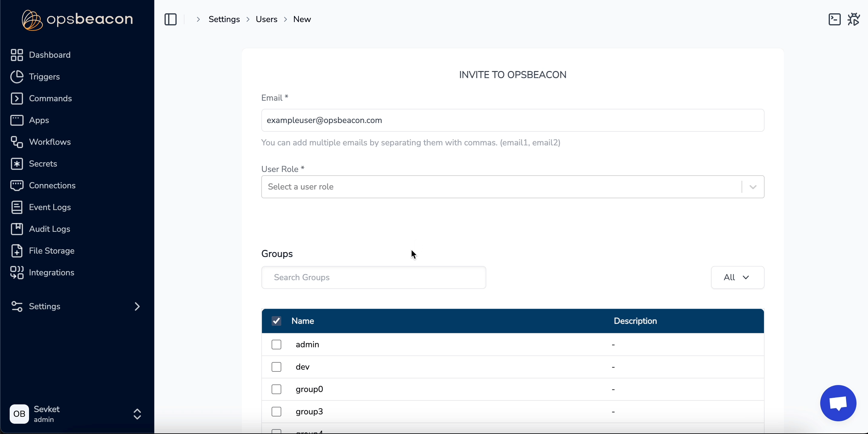This screenshot has height=434, width=868.
Task: Click the Email input field
Action: [x=512, y=120]
